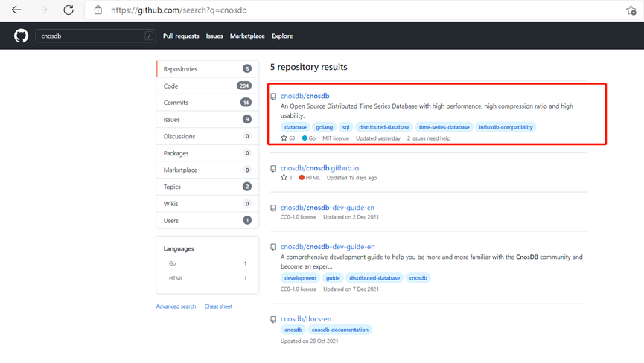Open Explore in top navigation
Viewport: 644px width, 363px height.
click(282, 36)
